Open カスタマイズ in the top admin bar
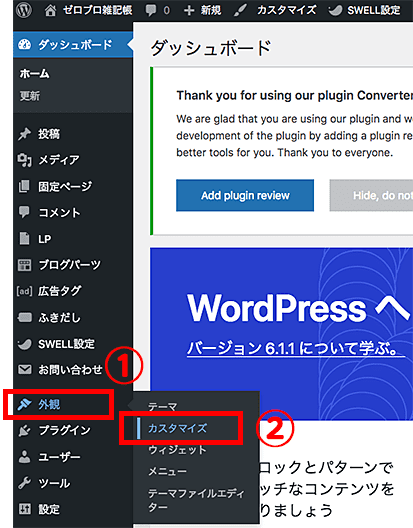413x528 pixels. pos(286,10)
